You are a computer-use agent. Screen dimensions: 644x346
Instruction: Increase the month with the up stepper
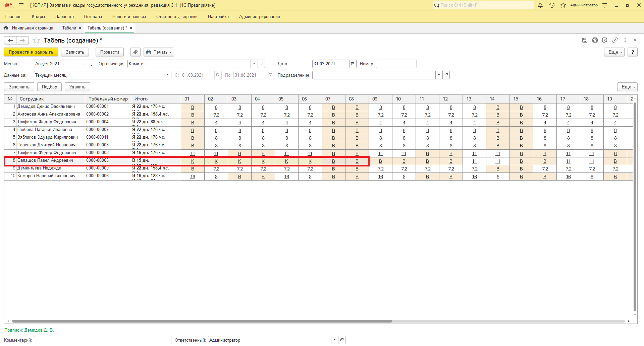point(92,62)
